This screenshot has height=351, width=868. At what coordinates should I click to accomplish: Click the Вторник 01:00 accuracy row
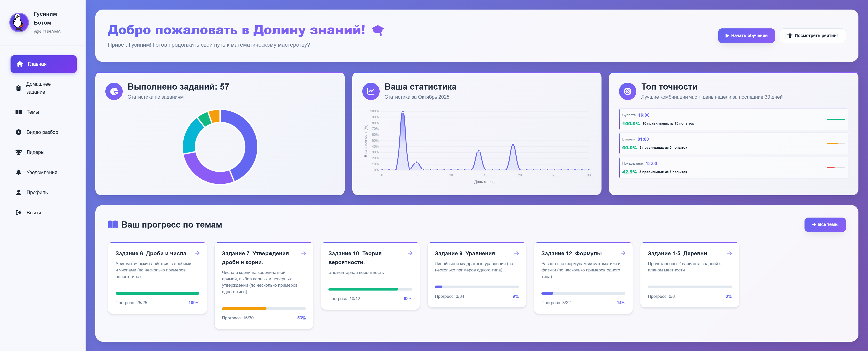pyautogui.click(x=733, y=144)
